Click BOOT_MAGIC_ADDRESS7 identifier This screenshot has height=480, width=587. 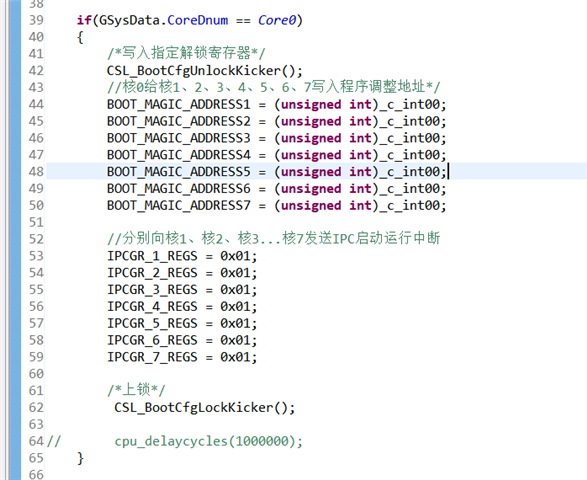(x=179, y=206)
